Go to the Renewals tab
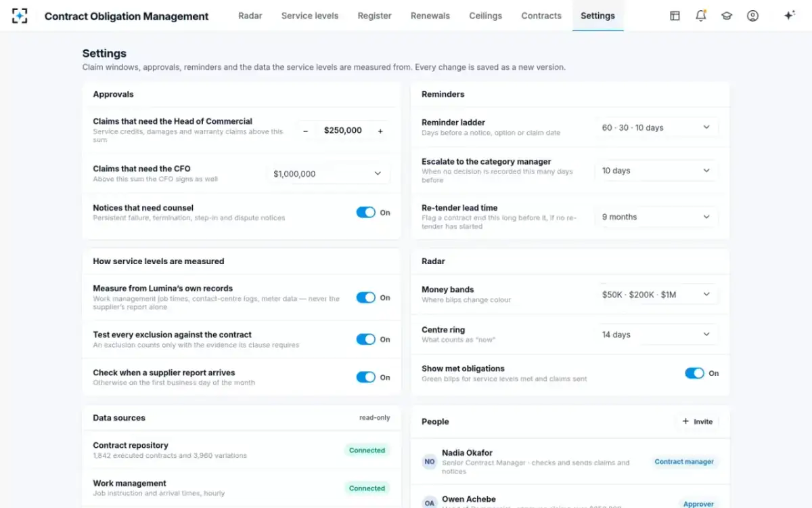812x508 pixels. coord(430,16)
